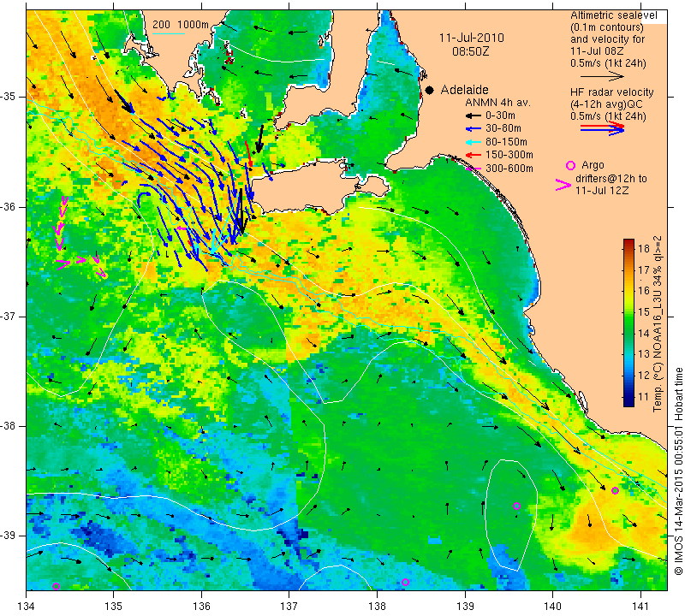Screen dimensions: 685x616
Task: Click longitude axis label 141
Action: 640,607
